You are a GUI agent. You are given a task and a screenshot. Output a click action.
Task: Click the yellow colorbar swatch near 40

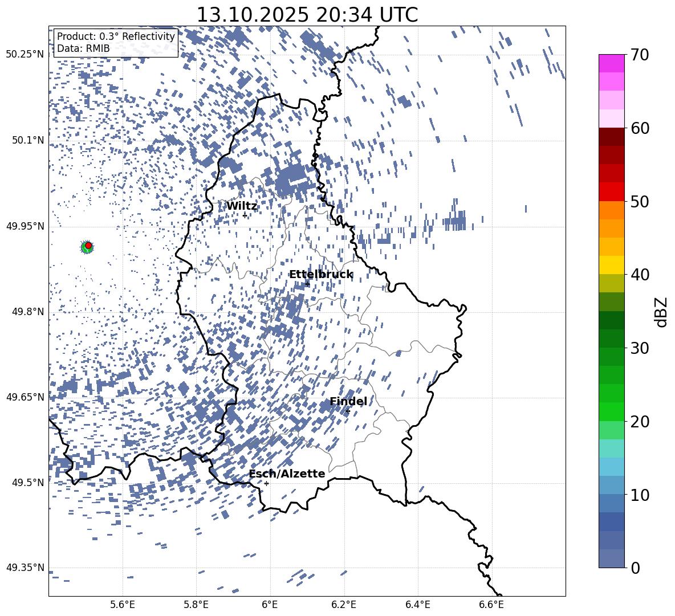(x=612, y=265)
